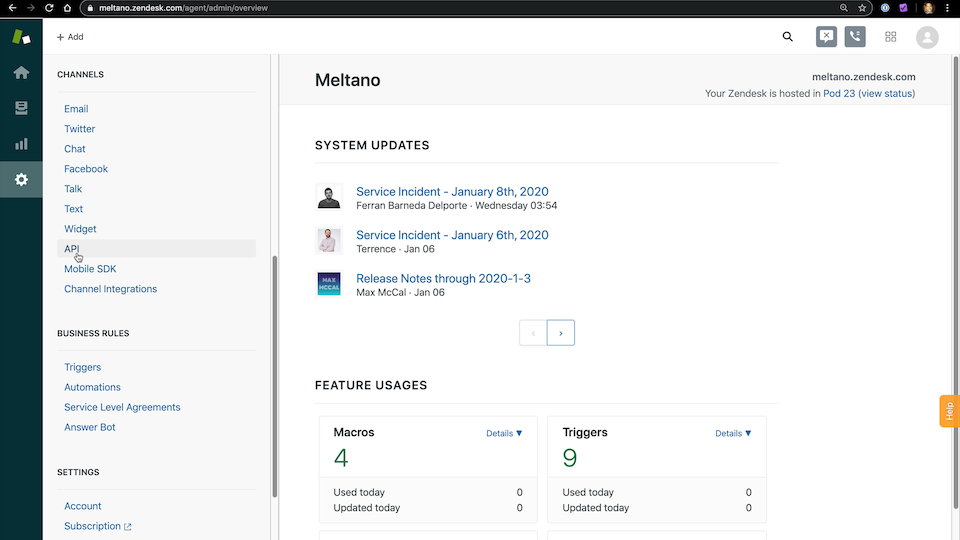
Task: Open the Zendesk products grid icon
Action: [x=890, y=37]
